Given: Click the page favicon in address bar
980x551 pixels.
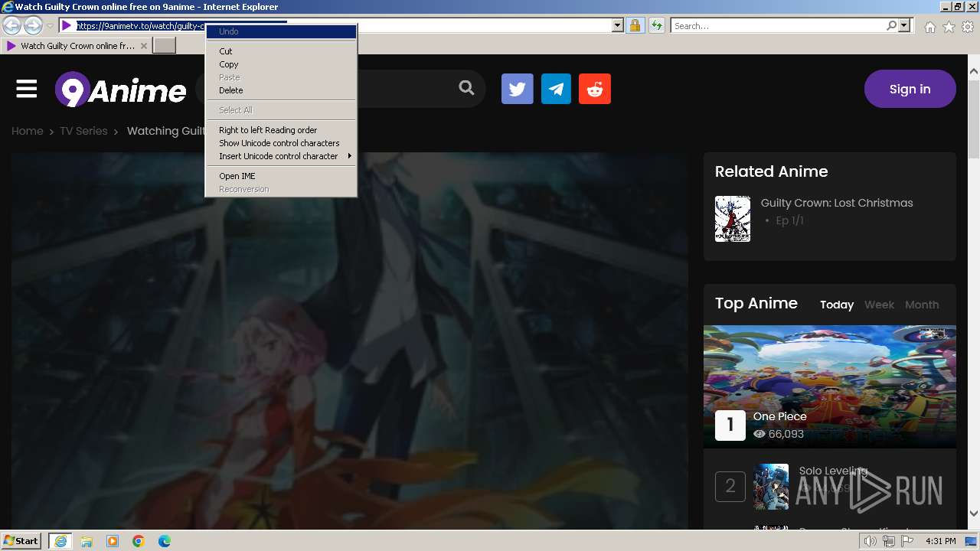Looking at the screenshot, I should (x=67, y=26).
